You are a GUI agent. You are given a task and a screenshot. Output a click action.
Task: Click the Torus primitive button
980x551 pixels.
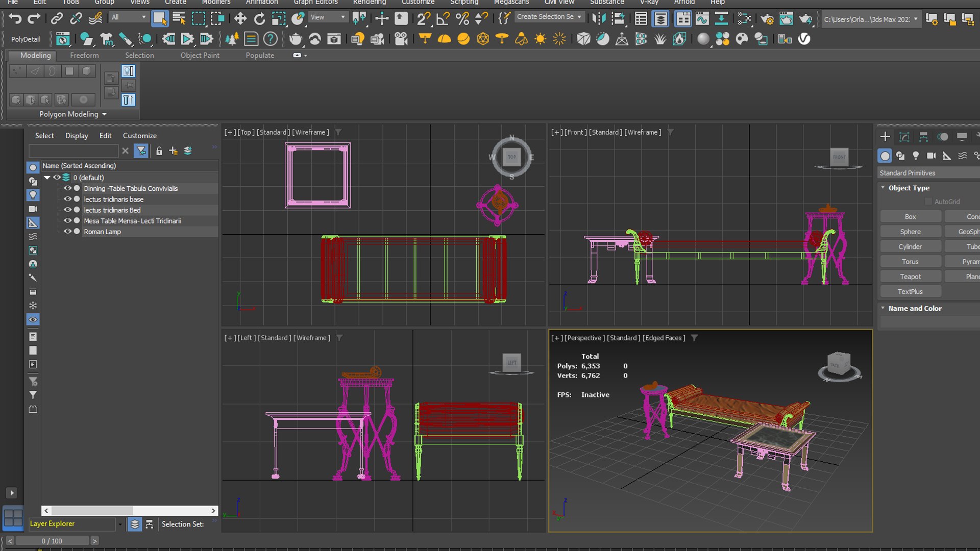(x=910, y=262)
